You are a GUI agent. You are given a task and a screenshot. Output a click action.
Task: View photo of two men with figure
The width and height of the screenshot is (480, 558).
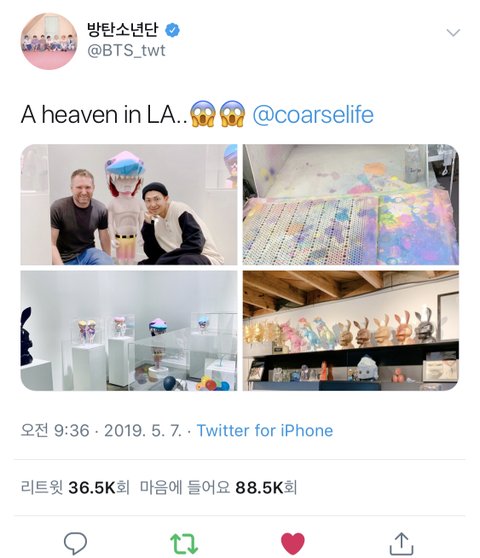[x=129, y=204]
